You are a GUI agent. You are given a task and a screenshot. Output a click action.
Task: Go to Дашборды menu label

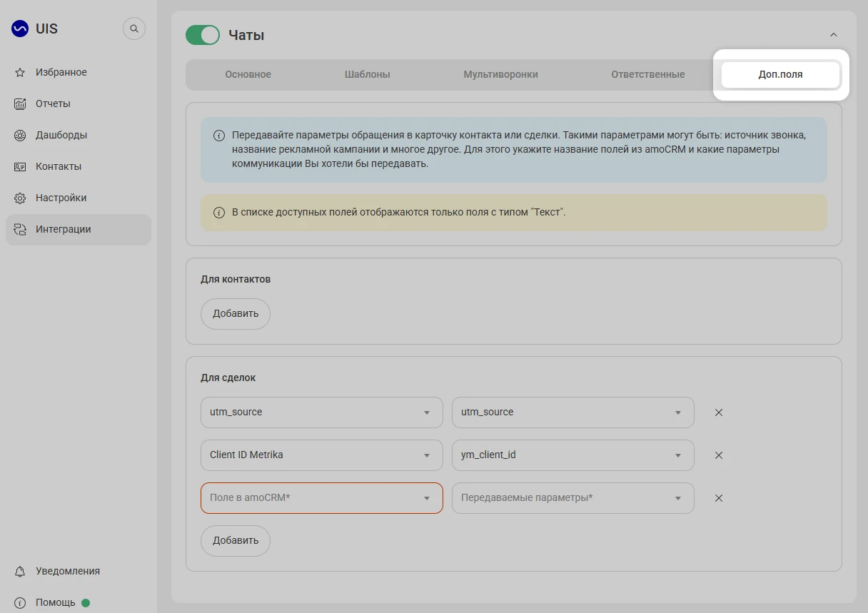[x=61, y=135]
